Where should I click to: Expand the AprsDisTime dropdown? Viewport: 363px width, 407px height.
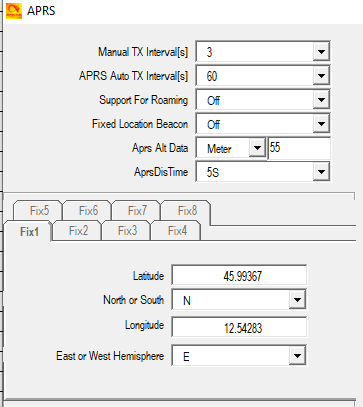(x=263, y=172)
